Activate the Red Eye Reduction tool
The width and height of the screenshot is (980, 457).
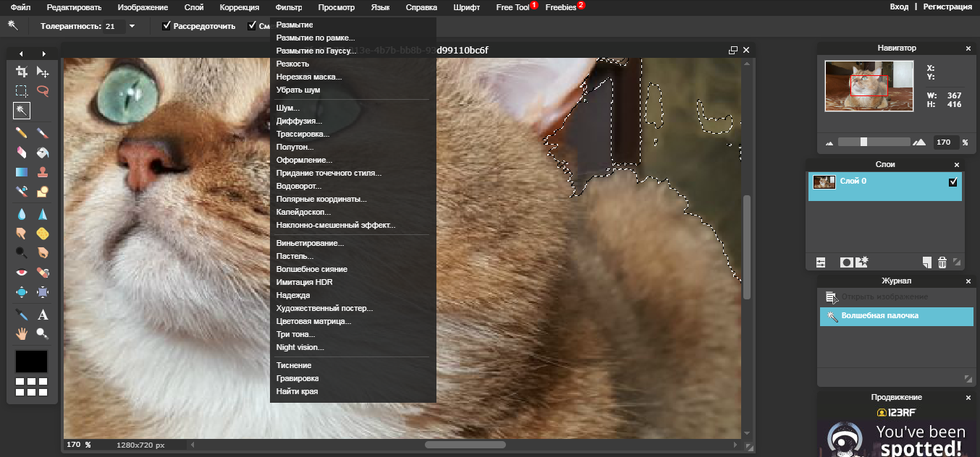pyautogui.click(x=22, y=273)
